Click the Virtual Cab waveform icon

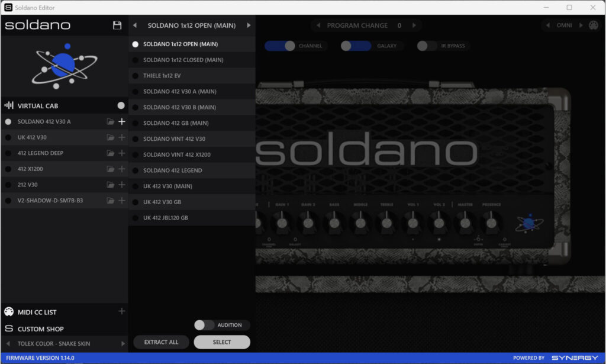(9, 105)
